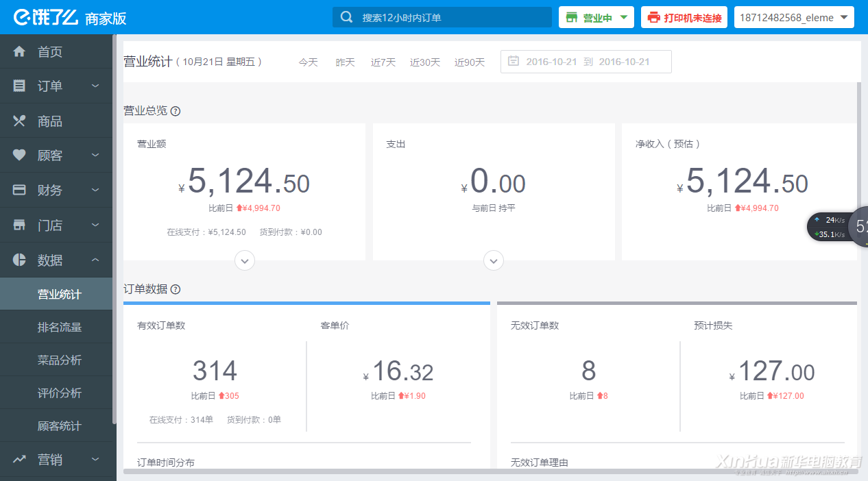Open 排名流量 in the sidebar
The height and width of the screenshot is (481, 868).
60,328
